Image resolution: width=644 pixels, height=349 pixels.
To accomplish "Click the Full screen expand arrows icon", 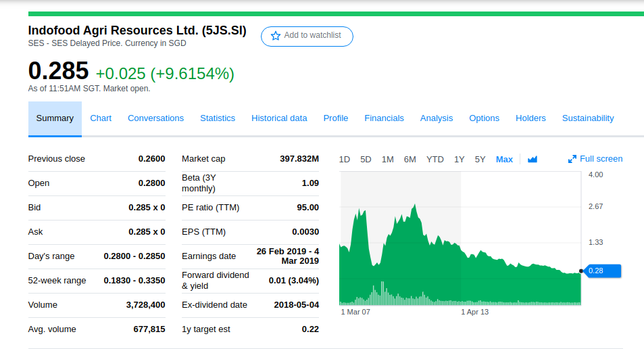I will click(x=572, y=159).
